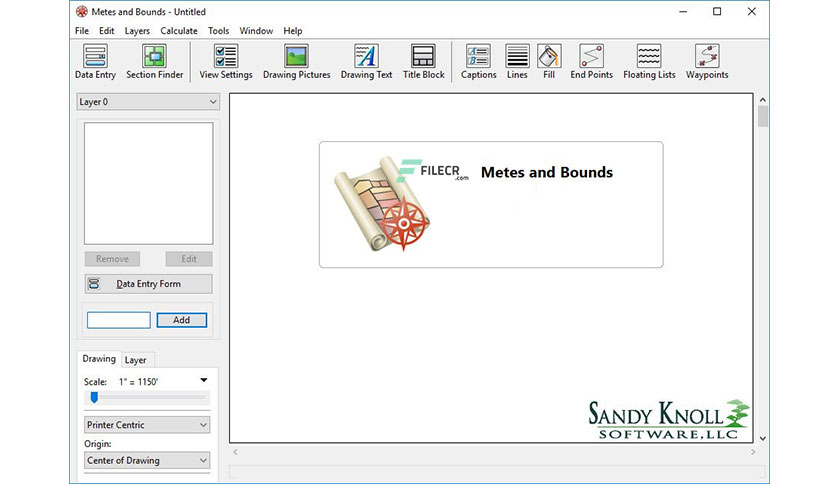Click the Remove button
The height and width of the screenshot is (484, 836).
pos(112,259)
